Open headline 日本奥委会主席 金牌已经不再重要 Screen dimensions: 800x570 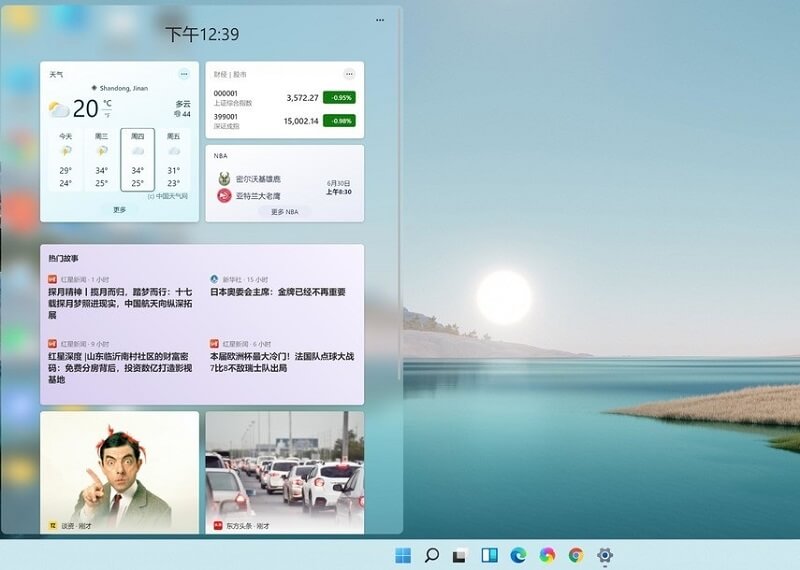coord(278,292)
